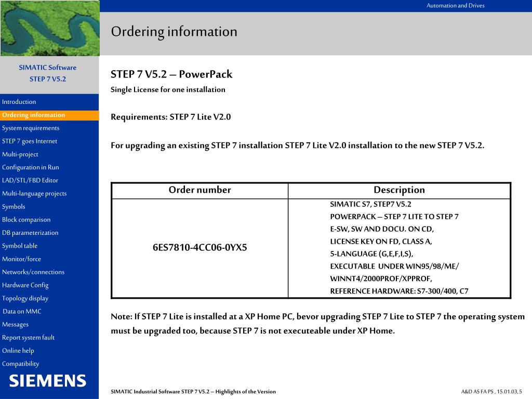Click the LICENSE KEY ON FD line
The image size is (532, 399).
coord(381,242)
